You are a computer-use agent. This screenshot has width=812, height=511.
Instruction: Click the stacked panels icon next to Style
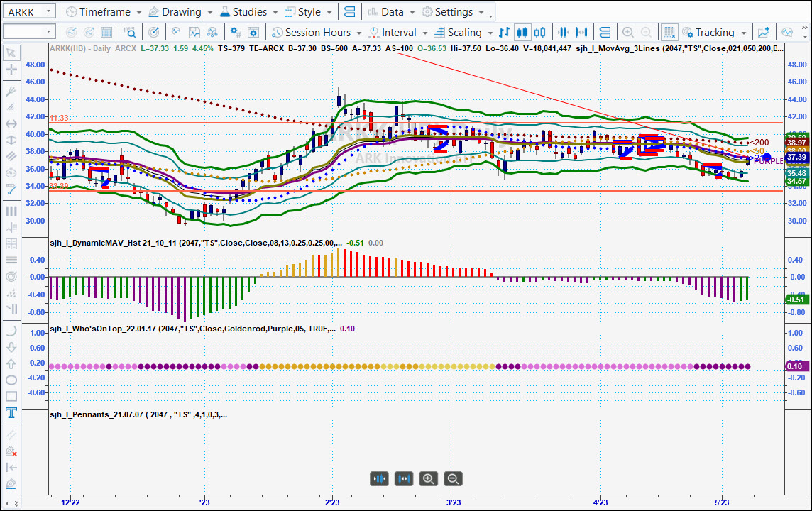click(349, 11)
